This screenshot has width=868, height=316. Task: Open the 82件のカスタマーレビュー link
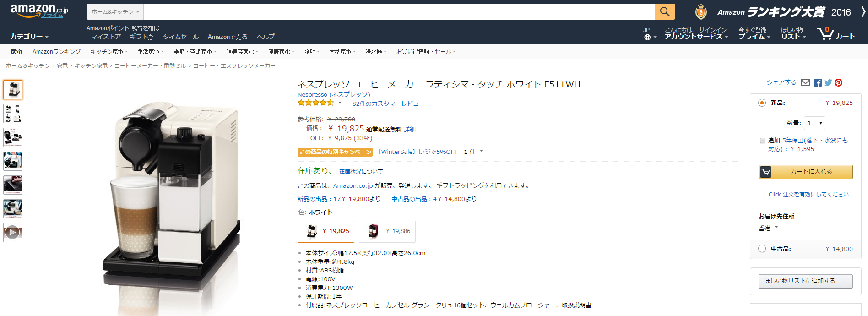point(388,104)
